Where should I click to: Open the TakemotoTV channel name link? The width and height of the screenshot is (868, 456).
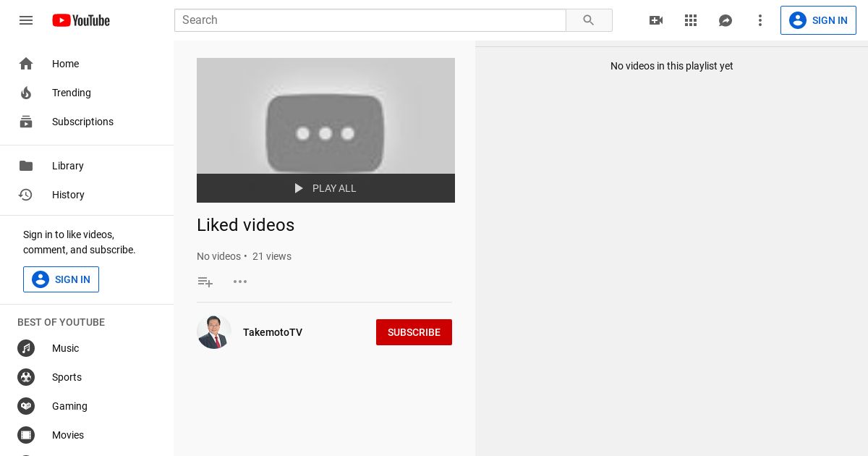(273, 332)
